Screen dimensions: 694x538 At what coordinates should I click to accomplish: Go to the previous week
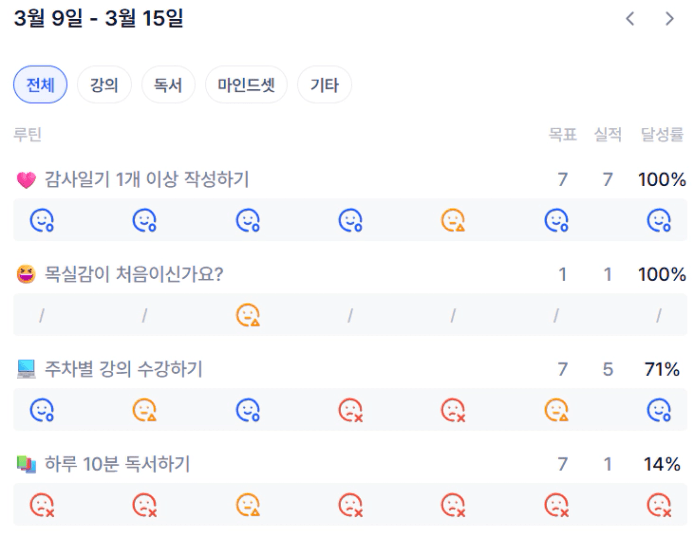(630, 18)
